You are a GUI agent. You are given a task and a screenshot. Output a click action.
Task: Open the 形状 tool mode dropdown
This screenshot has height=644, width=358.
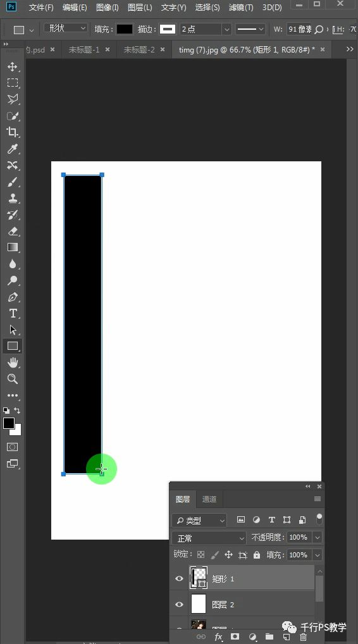tap(66, 28)
